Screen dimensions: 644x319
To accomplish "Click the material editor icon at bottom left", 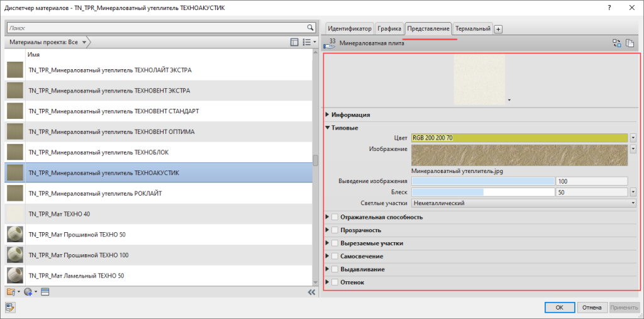I will click(10, 307).
